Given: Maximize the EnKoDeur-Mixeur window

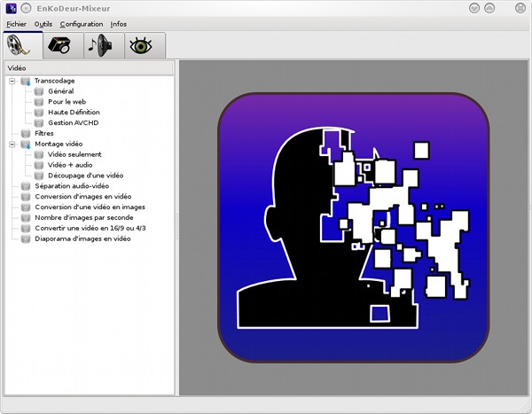Looking at the screenshot, I should 489,8.
